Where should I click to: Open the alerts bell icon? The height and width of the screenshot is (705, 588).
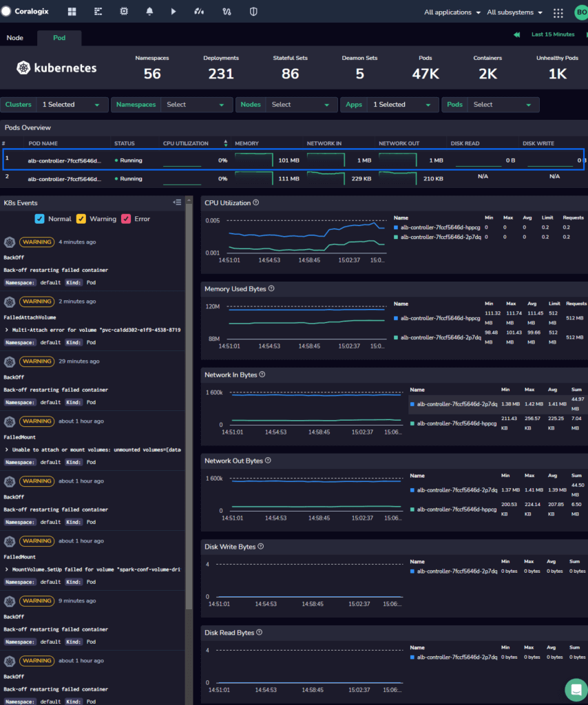click(149, 12)
